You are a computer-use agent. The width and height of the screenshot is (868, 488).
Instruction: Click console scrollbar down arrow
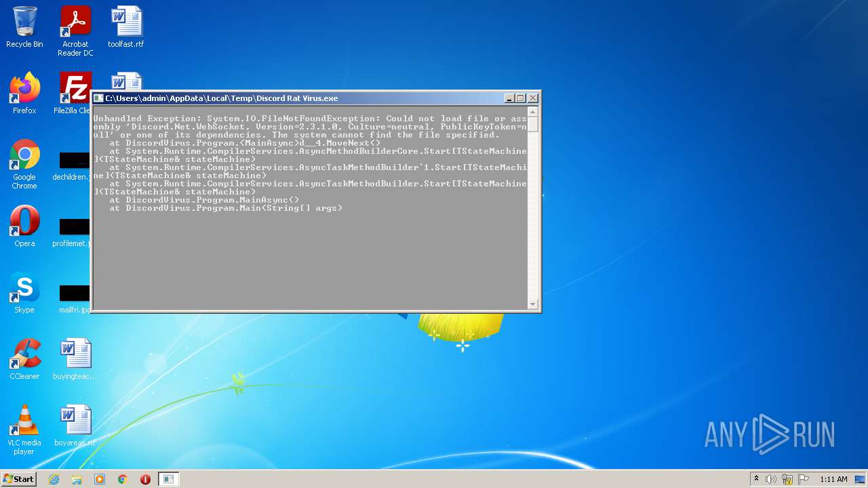pos(533,304)
